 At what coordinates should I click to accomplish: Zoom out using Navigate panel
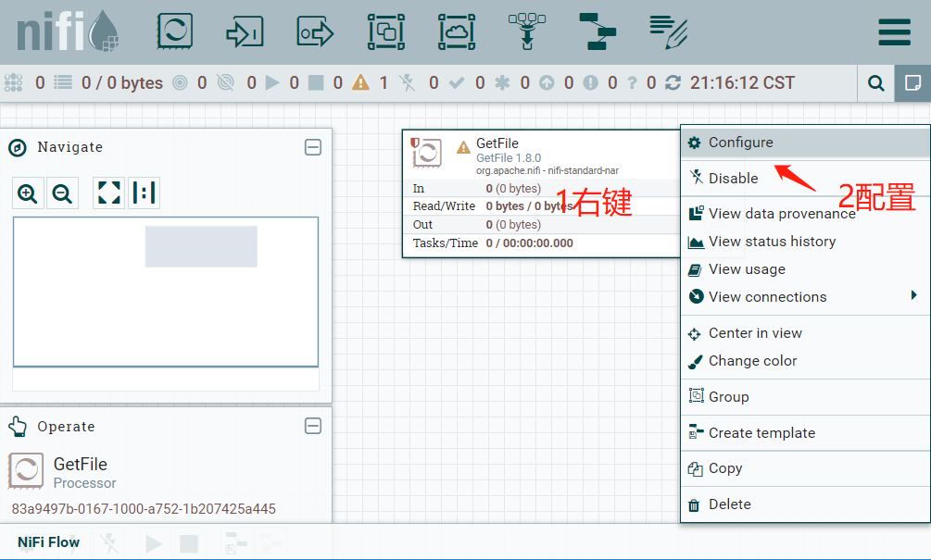pos(62,193)
